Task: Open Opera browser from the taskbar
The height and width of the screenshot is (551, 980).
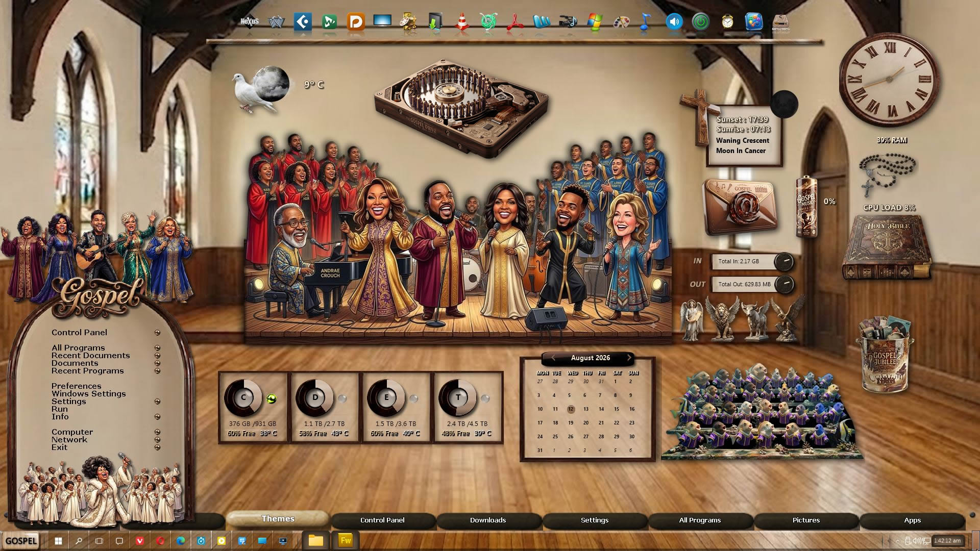Action: click(160, 541)
